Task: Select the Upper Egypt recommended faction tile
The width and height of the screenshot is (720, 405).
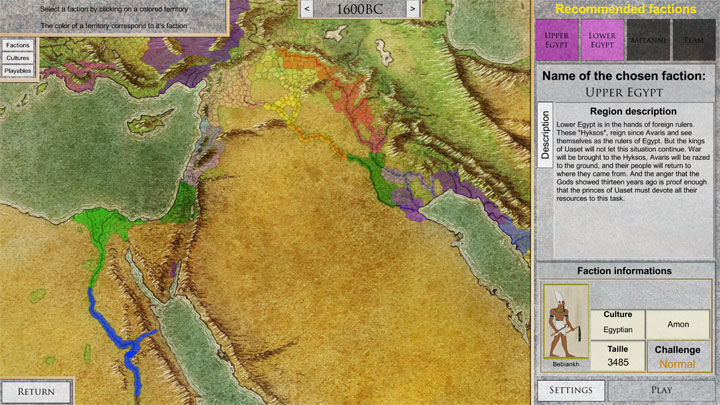Action: click(x=556, y=42)
